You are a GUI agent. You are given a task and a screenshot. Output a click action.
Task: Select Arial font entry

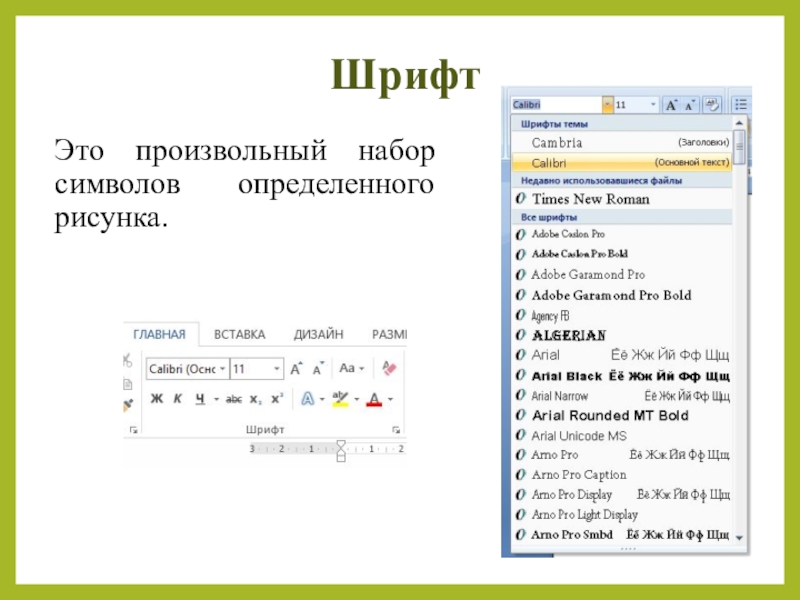tap(622, 355)
